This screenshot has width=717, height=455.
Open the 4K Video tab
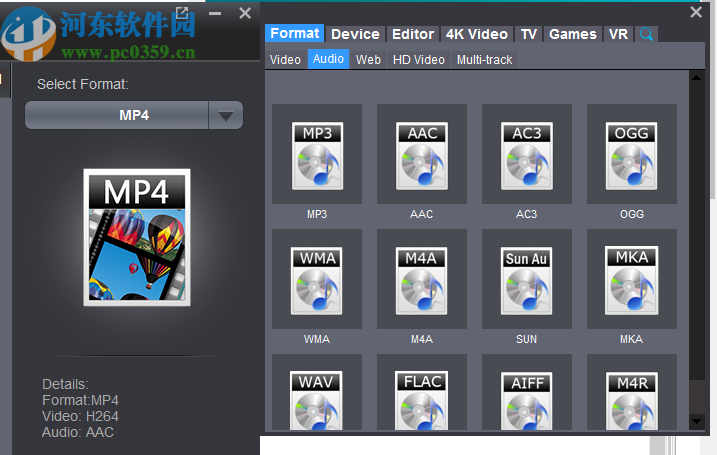pyautogui.click(x=476, y=34)
